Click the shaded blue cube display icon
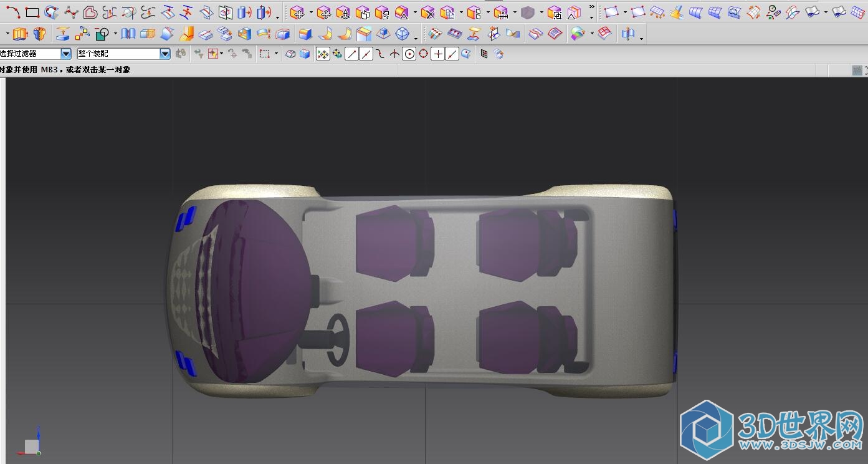This screenshot has height=464, width=868. [x=305, y=54]
